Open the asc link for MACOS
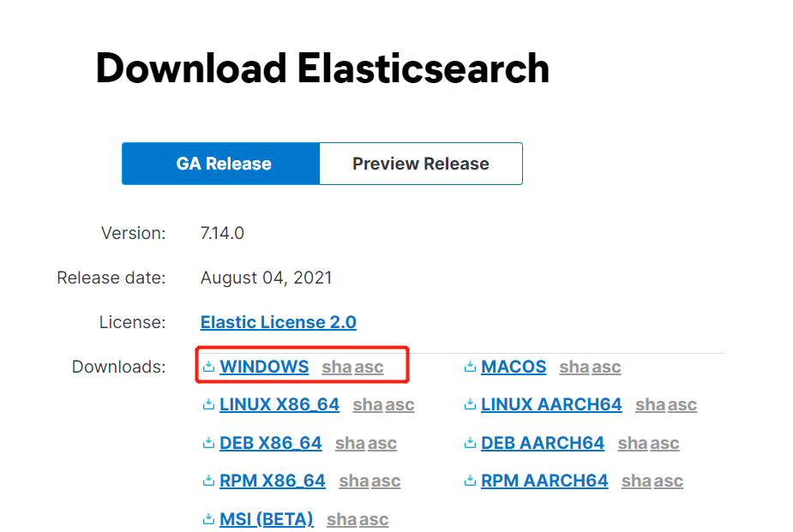 (605, 367)
